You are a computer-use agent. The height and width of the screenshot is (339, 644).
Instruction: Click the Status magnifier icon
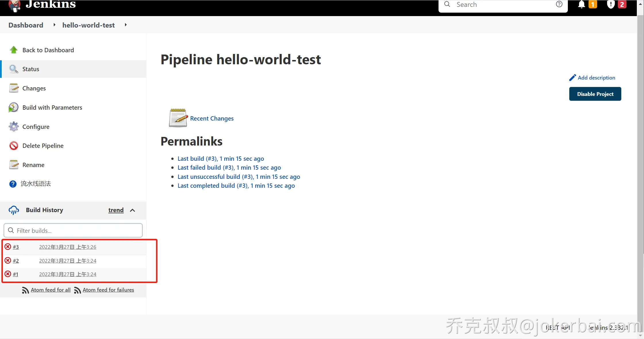(x=14, y=69)
